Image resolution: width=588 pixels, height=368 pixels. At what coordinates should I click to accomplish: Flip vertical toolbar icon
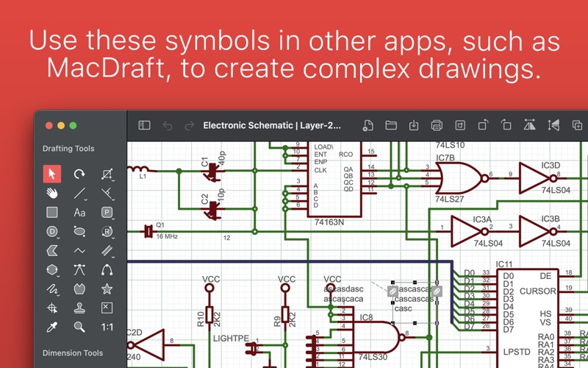[x=553, y=124]
